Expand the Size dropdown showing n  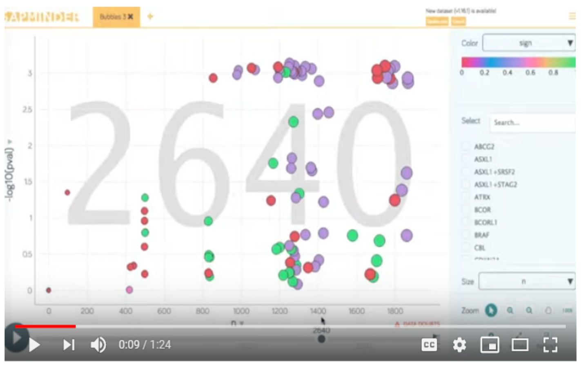tap(526, 281)
